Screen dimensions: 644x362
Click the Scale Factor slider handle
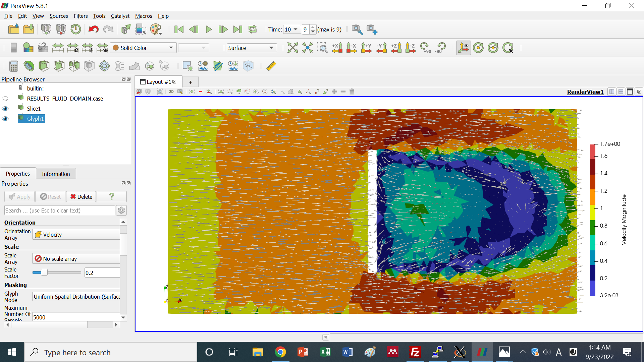click(x=44, y=273)
